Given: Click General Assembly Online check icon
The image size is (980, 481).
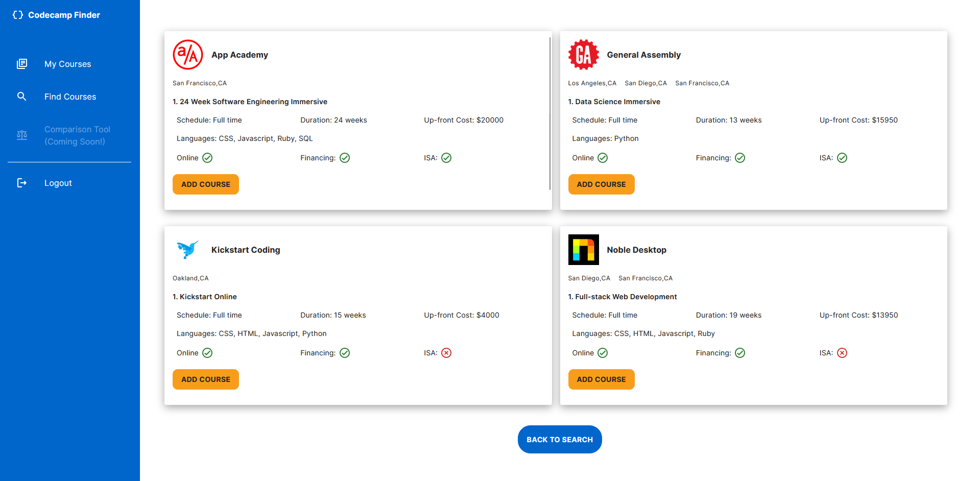Looking at the screenshot, I should (x=603, y=158).
